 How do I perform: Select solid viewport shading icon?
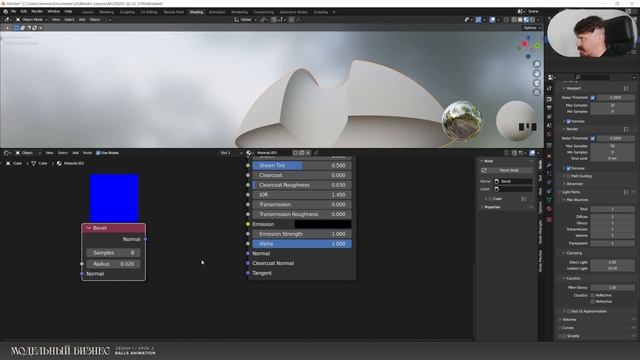520,20
